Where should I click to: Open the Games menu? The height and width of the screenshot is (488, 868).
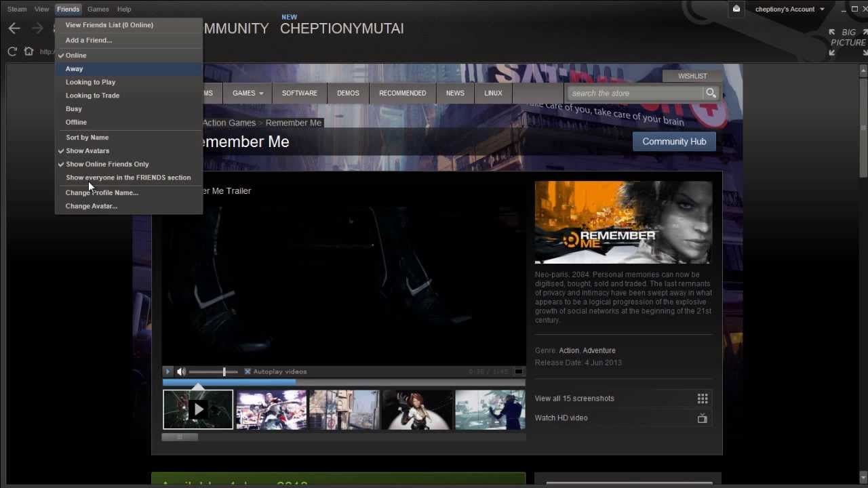(x=98, y=9)
